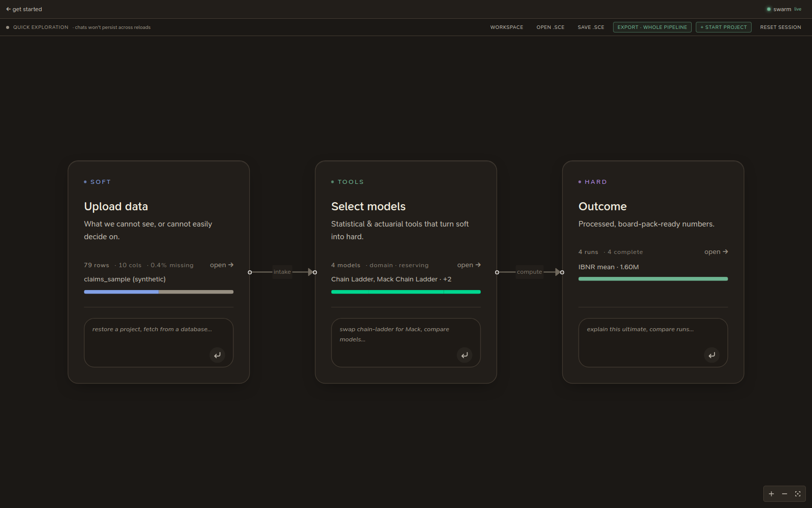
Task: Click the QUICK EXPLORATION label
Action: click(41, 27)
